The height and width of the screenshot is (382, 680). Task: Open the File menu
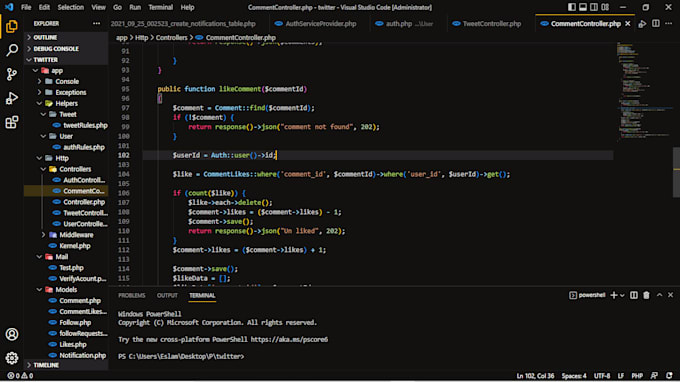coord(26,7)
